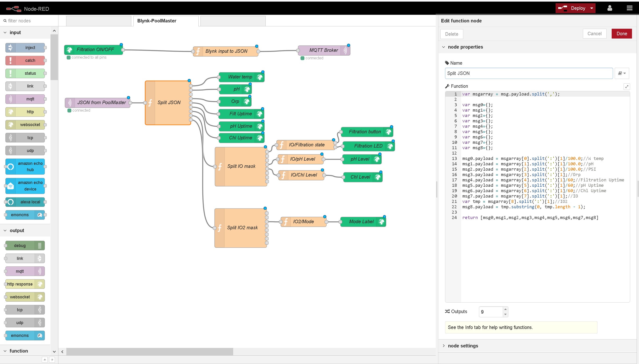Increase the Outputs count stepper

tap(505, 309)
